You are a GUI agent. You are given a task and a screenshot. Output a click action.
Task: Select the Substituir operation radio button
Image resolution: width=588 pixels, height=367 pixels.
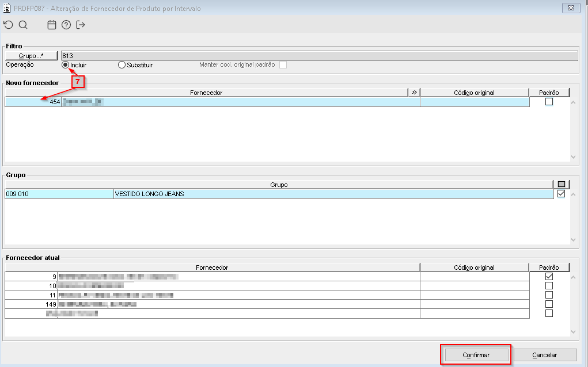(x=122, y=65)
